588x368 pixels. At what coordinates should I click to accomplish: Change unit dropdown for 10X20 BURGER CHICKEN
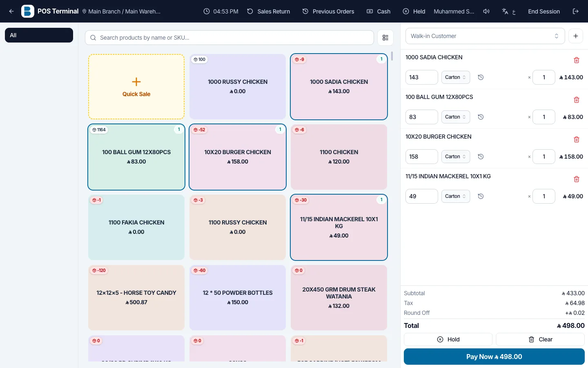pos(456,157)
